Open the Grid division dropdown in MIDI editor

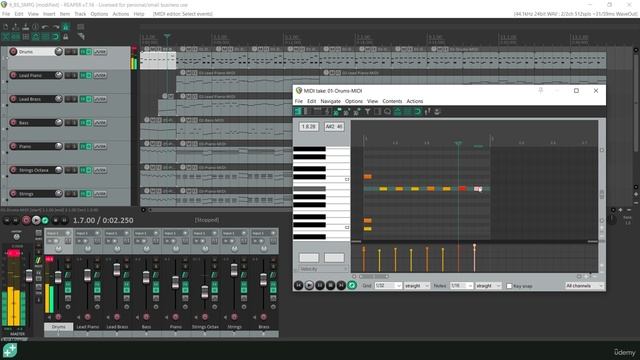click(x=388, y=286)
